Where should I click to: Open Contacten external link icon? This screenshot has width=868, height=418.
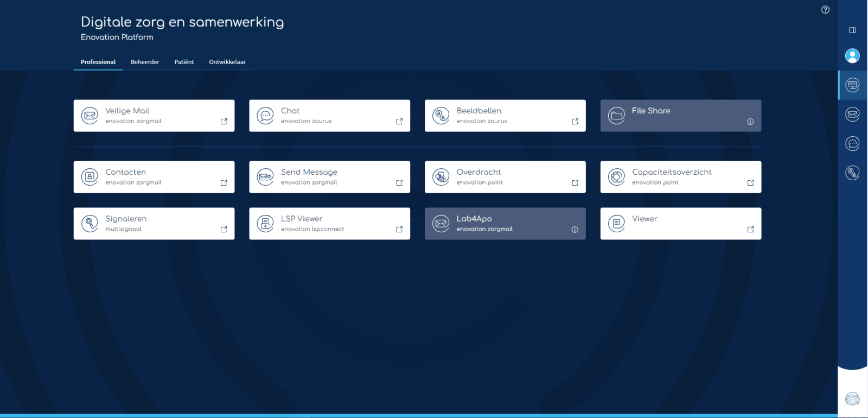pos(224,183)
